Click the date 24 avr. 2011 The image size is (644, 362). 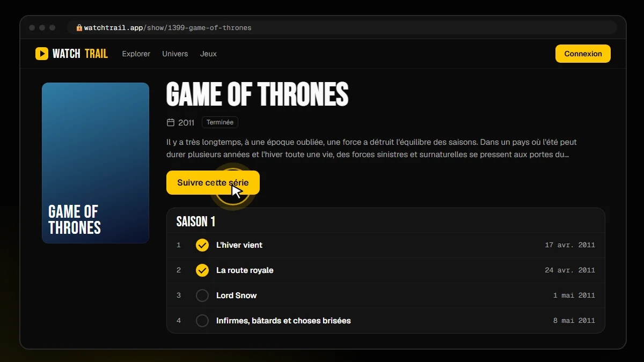click(x=570, y=270)
